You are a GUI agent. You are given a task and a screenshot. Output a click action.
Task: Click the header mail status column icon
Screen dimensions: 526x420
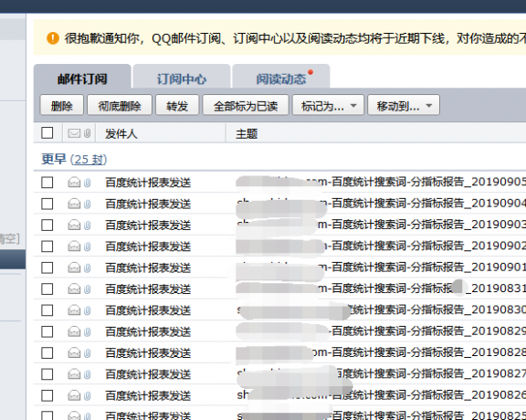pos(74,133)
